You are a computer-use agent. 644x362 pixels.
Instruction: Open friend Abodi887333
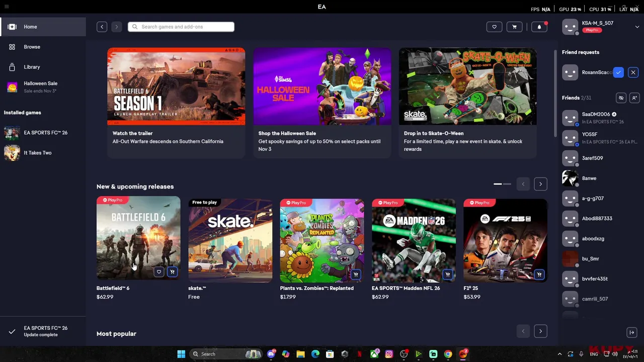pyautogui.click(x=600, y=218)
